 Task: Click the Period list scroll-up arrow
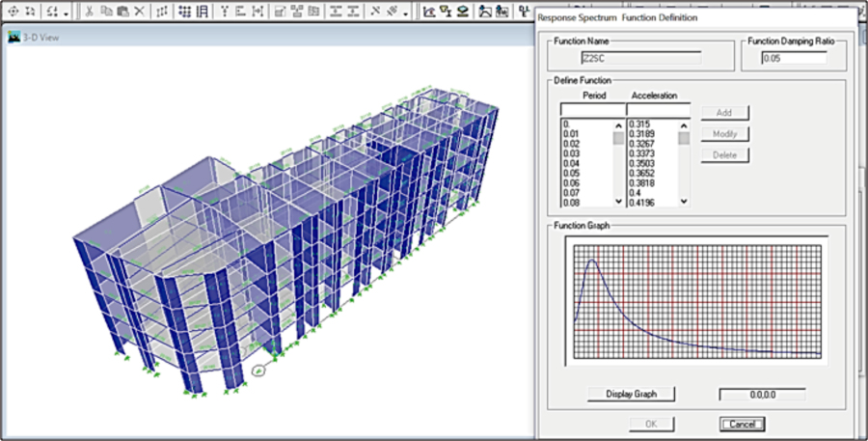coord(618,126)
